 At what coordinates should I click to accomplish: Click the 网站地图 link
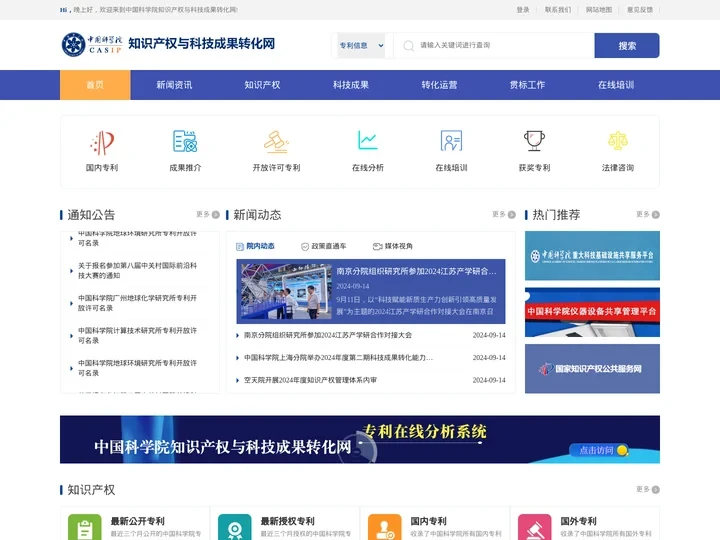pos(599,10)
